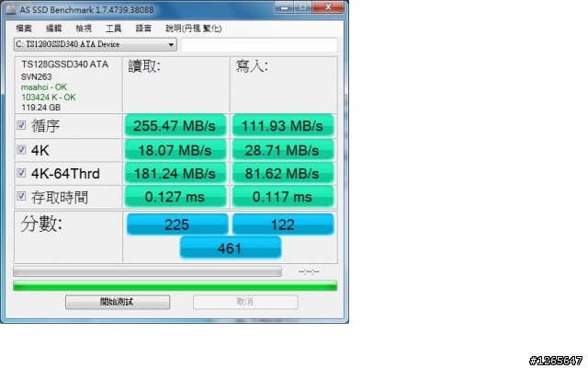Toggle the 存取時間 access time checkbox
The image size is (588, 368).
[21, 196]
